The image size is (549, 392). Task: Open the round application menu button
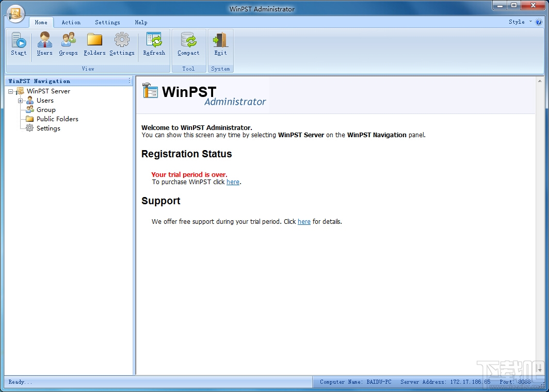[15, 13]
